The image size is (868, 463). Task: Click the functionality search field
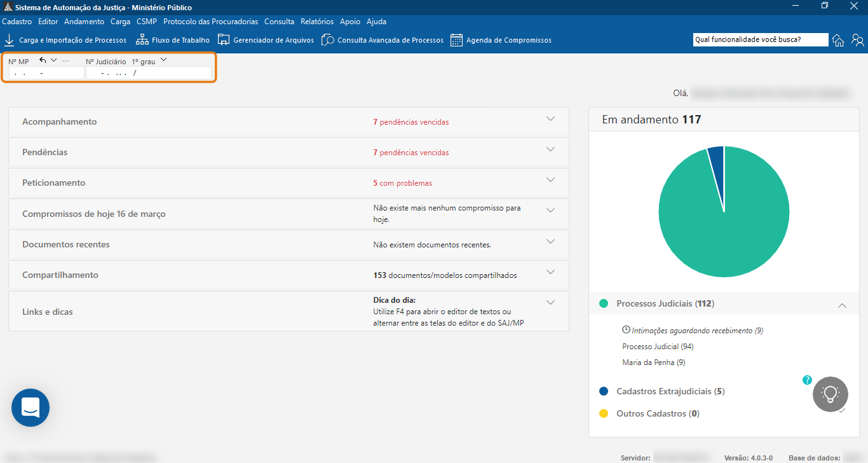pos(760,39)
